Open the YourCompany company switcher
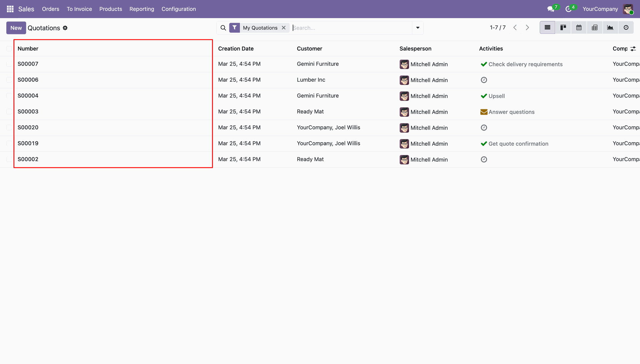Viewport: 640px width, 364px height. [600, 9]
